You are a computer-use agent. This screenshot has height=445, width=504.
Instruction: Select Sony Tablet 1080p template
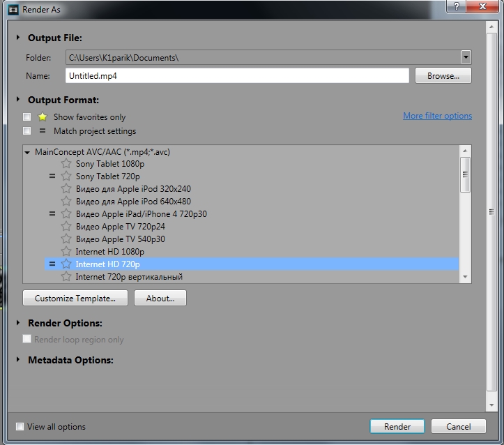(110, 164)
